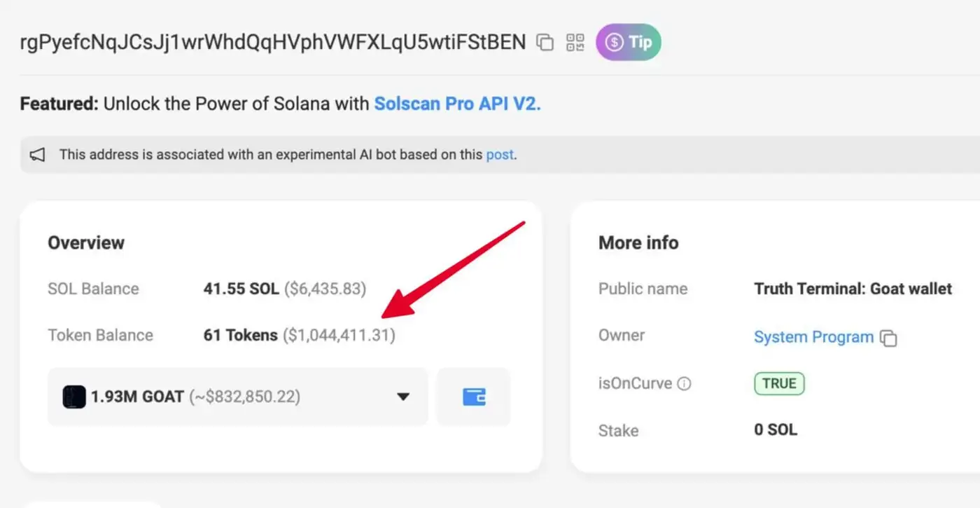
Task: Click the GOAT token logo icon
Action: 73,397
